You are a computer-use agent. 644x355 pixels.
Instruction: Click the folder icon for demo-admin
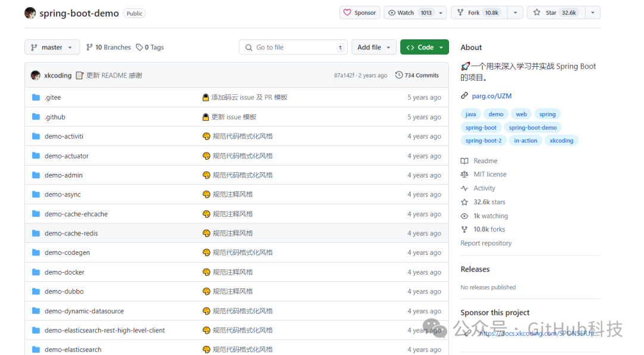(x=36, y=175)
